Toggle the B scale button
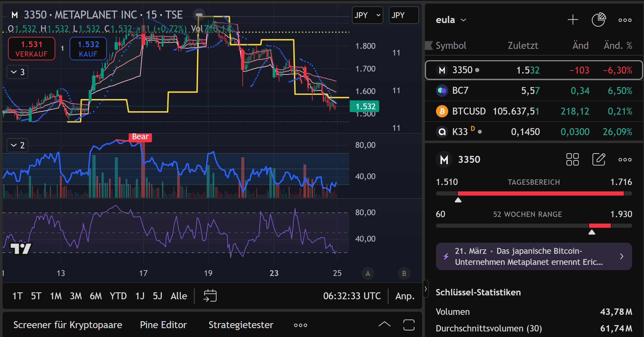The image size is (644, 337). click(404, 273)
